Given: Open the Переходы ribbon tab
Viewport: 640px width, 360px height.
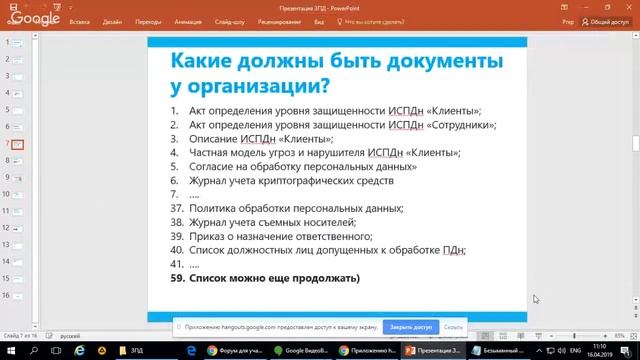Looking at the screenshot, I should pyautogui.click(x=148, y=22).
